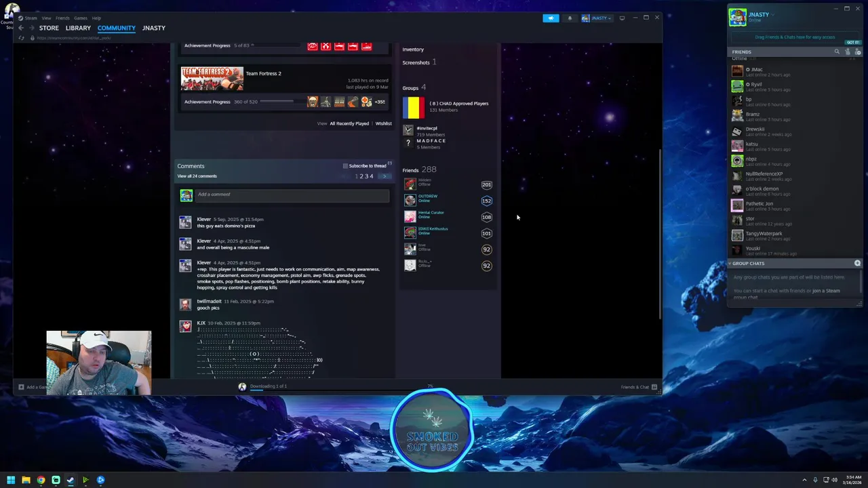The image size is (868, 488).
Task: Click the level 101 badge
Action: pos(486,233)
